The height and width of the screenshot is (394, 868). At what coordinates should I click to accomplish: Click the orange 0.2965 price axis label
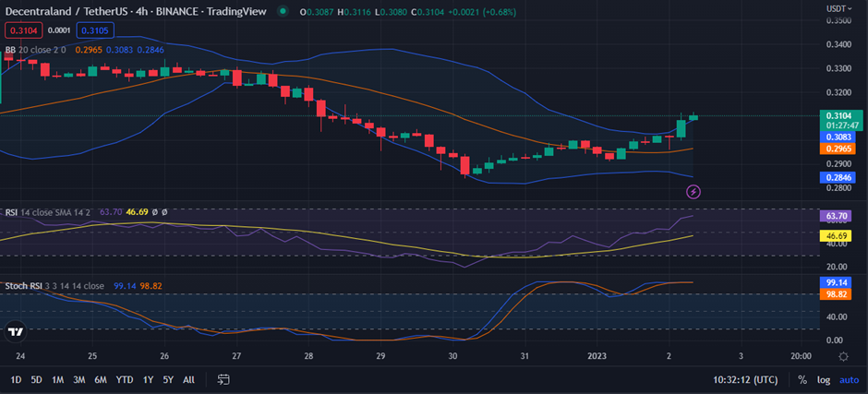[837, 149]
